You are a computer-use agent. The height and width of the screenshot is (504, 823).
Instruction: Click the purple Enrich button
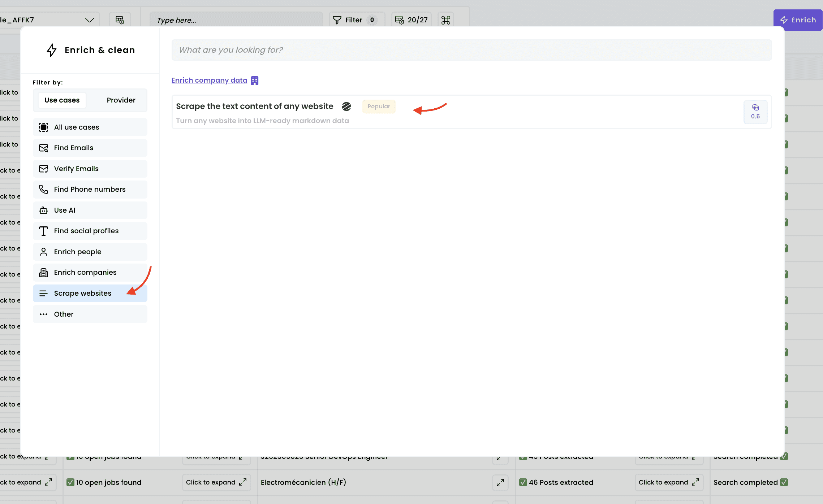(x=798, y=20)
